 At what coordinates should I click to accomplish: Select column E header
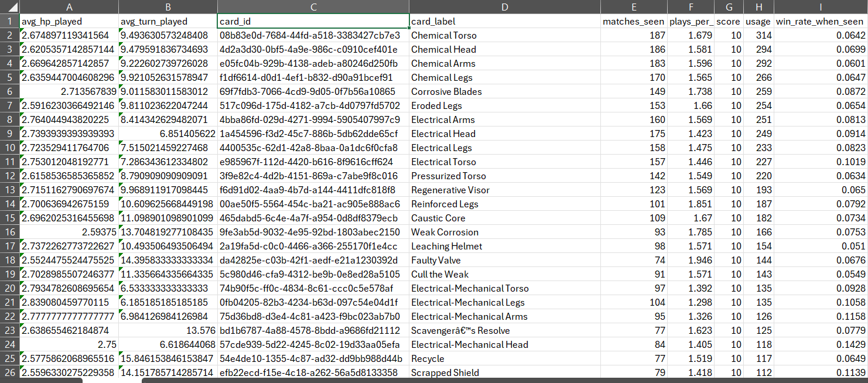(634, 7)
